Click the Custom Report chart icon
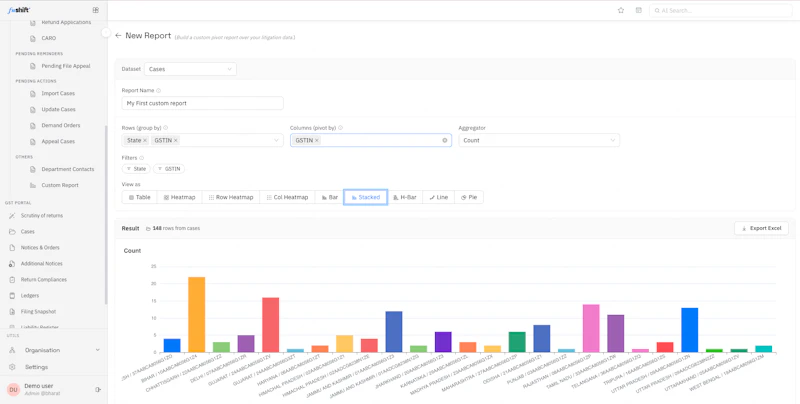 [33, 185]
